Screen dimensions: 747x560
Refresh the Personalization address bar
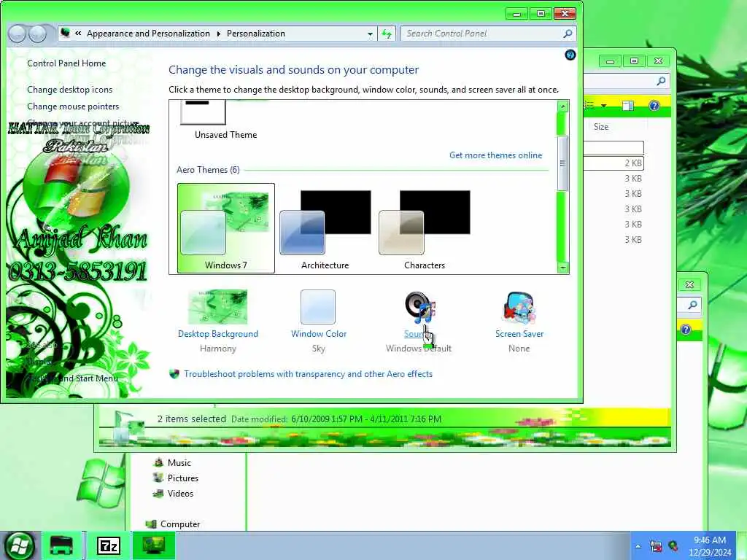tap(387, 34)
